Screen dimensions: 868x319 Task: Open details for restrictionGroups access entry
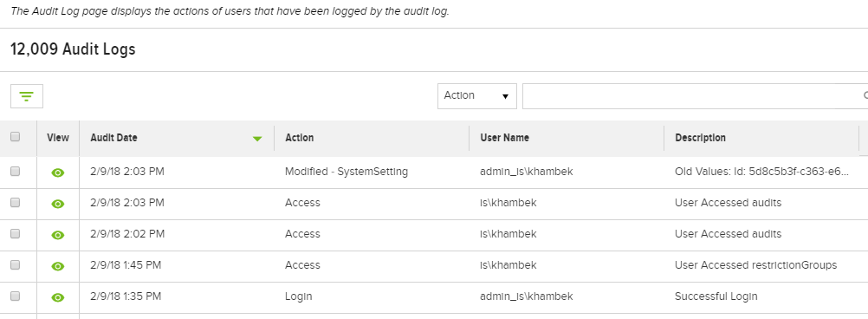(x=57, y=266)
